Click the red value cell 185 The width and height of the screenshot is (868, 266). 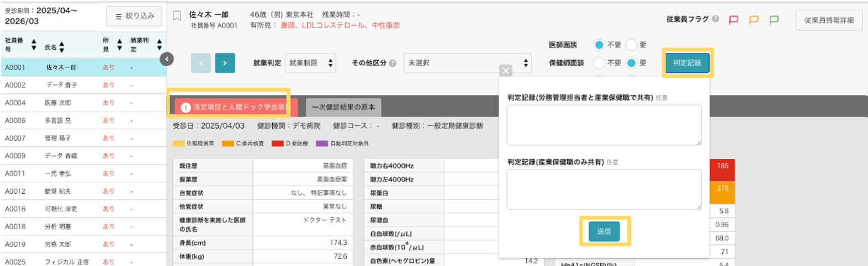722,170
